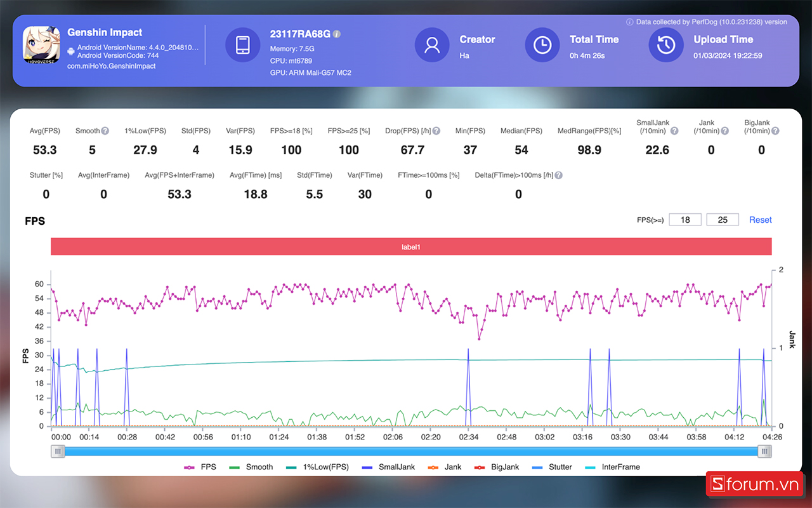The height and width of the screenshot is (508, 812).
Task: Click the Avg(FTime) value 18.8
Action: 256,195
